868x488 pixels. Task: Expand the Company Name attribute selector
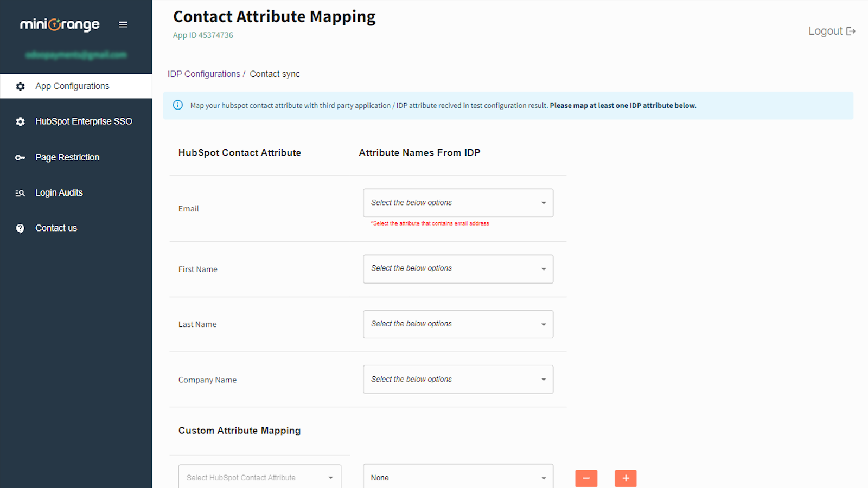point(457,379)
